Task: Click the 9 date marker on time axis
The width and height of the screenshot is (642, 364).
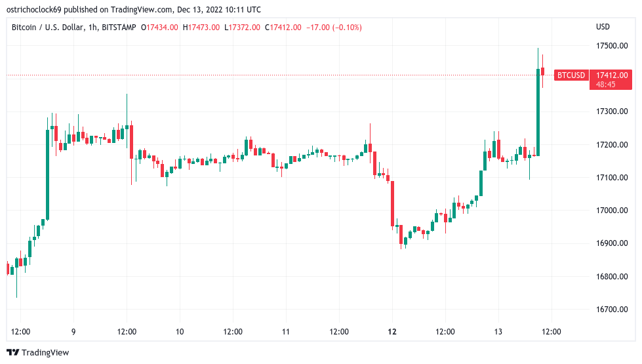Action: [x=73, y=332]
